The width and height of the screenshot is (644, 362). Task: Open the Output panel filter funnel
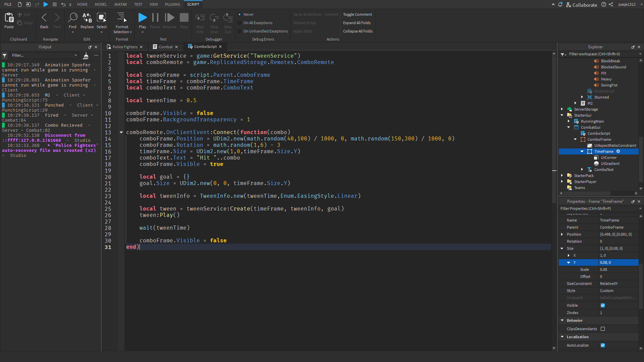click(4, 56)
